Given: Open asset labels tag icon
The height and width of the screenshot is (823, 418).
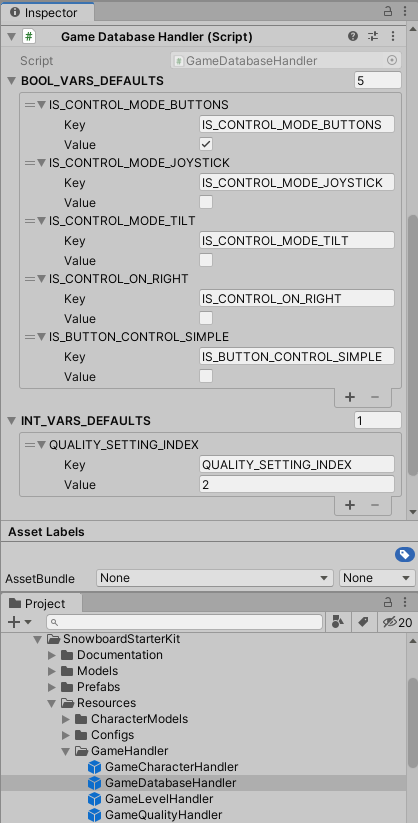Looking at the screenshot, I should tap(405, 555).
